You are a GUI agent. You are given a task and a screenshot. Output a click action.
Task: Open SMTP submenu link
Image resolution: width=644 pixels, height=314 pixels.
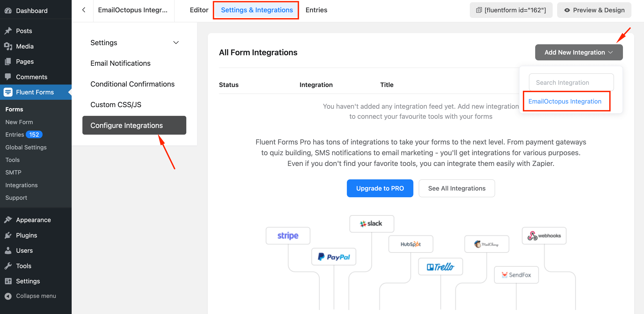click(x=13, y=172)
